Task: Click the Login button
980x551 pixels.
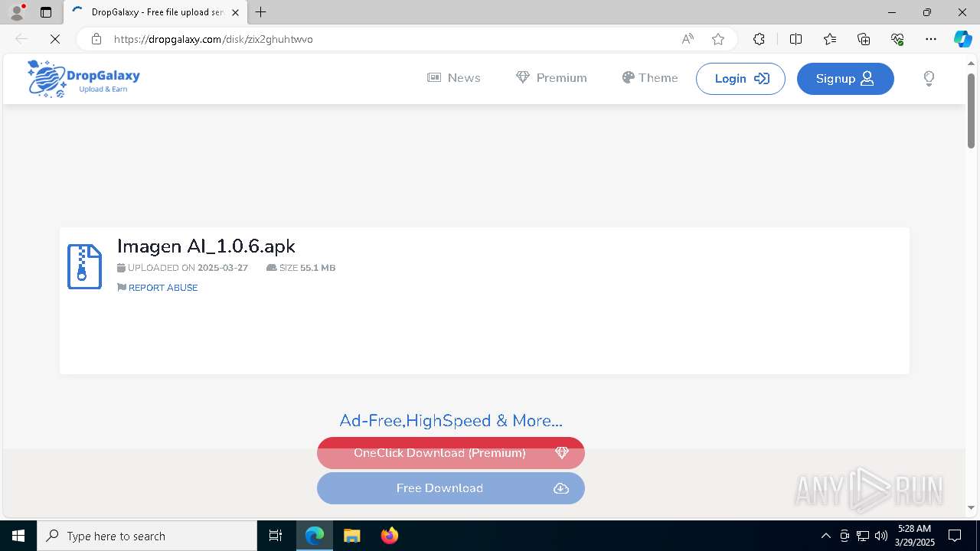Action: pyautogui.click(x=740, y=79)
